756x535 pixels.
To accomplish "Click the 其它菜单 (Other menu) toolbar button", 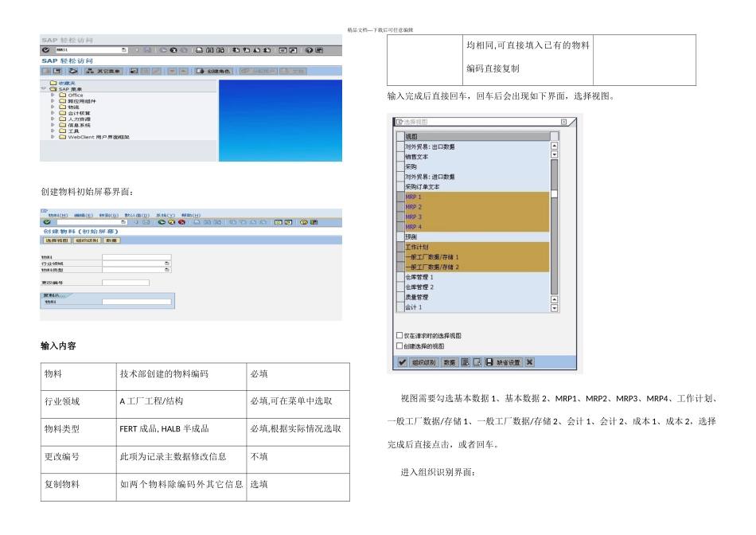I will [x=103, y=71].
